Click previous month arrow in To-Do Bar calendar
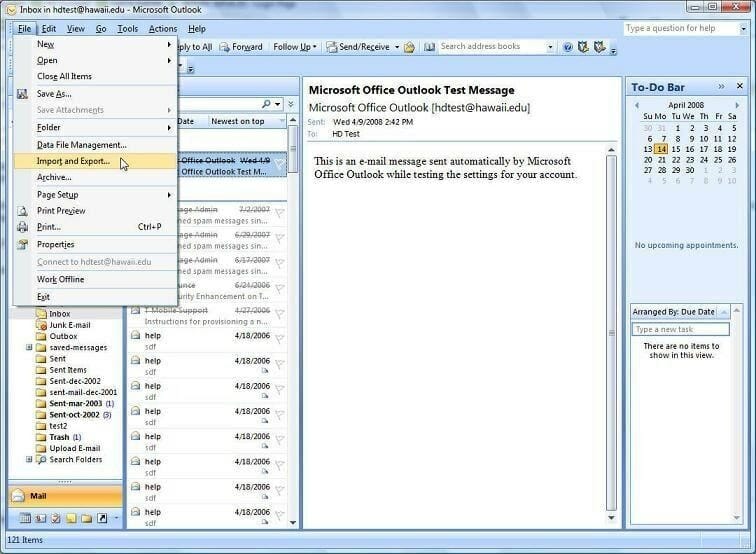Screen dimensions: 756x554 click(637, 105)
